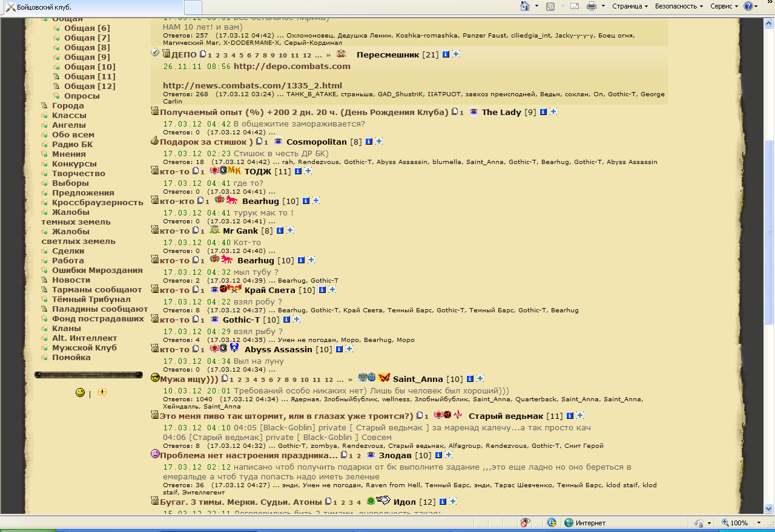This screenshot has height=532, width=775.
Task: Open the Сервис menu
Action: pyautogui.click(x=724, y=6)
